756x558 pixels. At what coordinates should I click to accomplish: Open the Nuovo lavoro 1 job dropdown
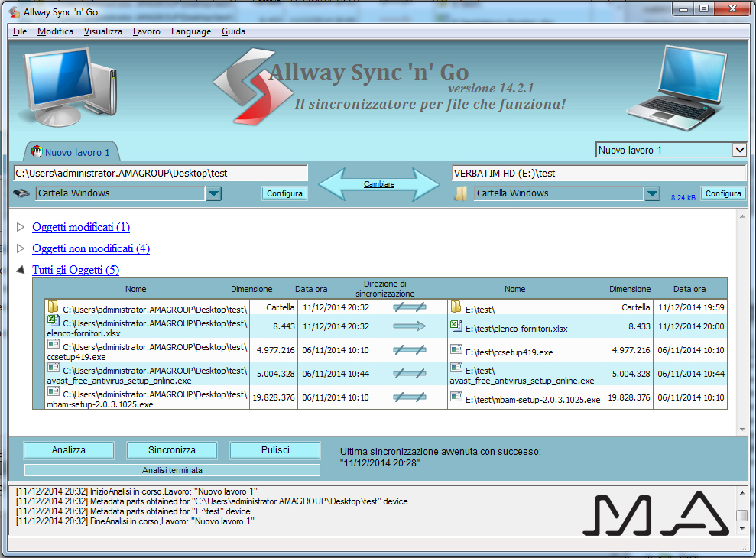pyautogui.click(x=739, y=150)
